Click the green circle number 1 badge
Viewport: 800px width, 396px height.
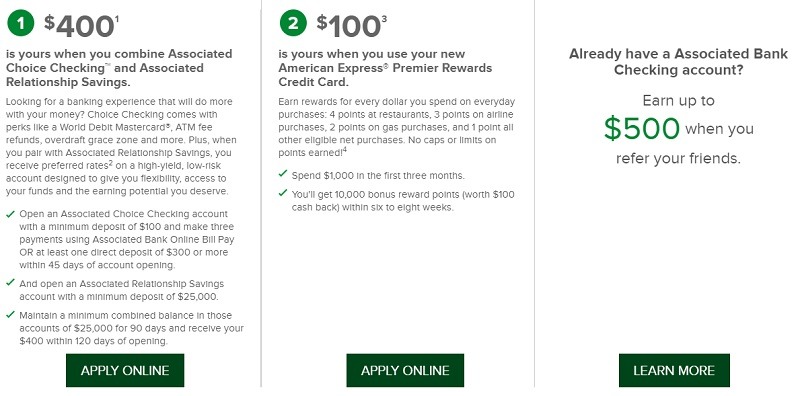pyautogui.click(x=20, y=23)
